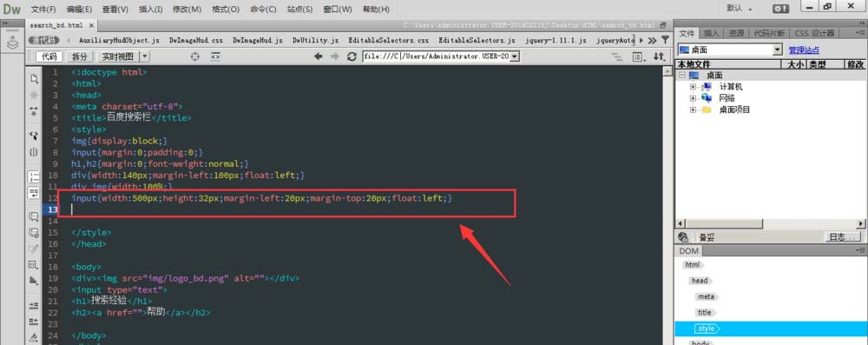
Task: Toggle word wrap icon
Action: (34, 193)
